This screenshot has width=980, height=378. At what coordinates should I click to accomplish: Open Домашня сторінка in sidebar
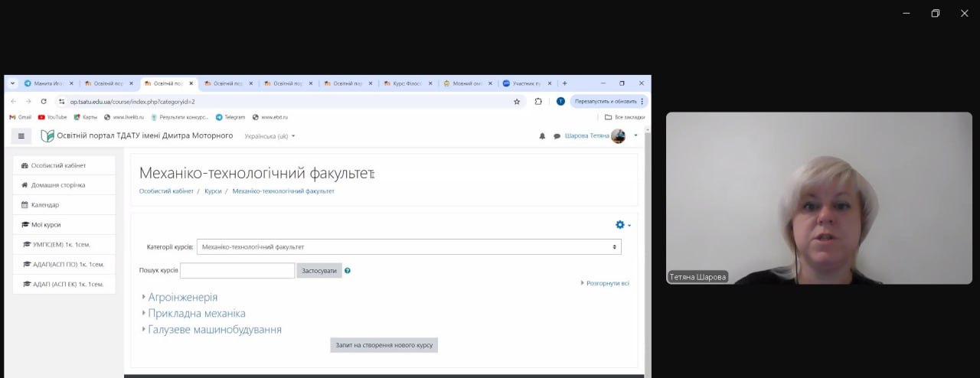coord(64,185)
